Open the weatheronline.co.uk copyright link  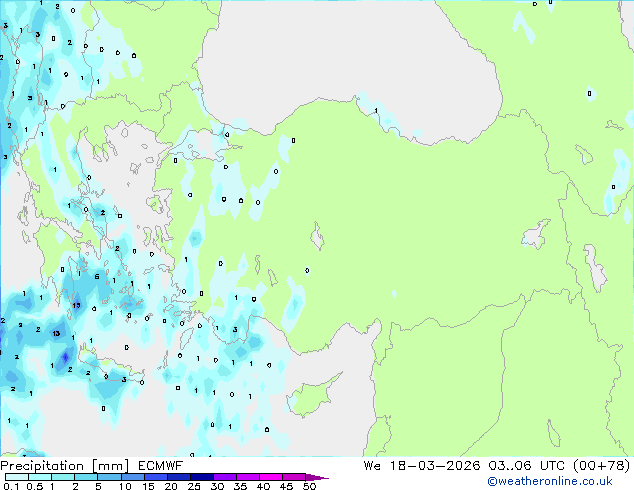(550, 481)
